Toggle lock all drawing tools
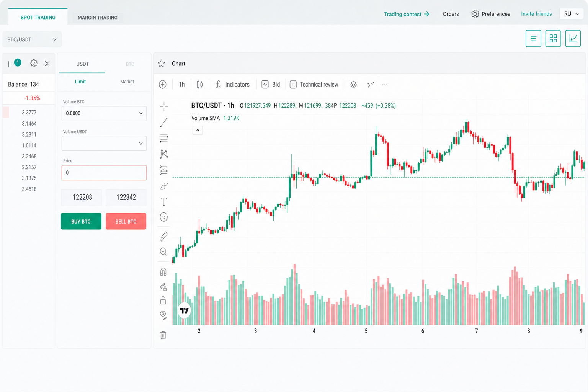Image resolution: width=588 pixels, height=392 pixels. [163, 300]
